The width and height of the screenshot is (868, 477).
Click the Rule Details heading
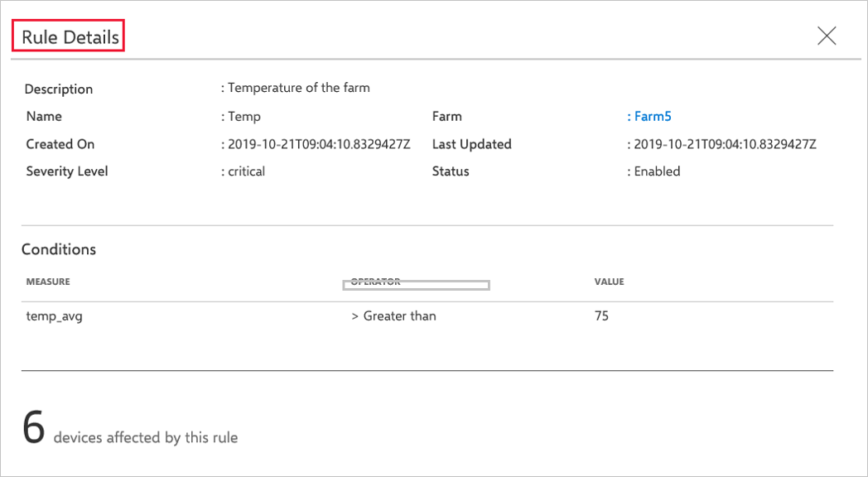tap(70, 37)
